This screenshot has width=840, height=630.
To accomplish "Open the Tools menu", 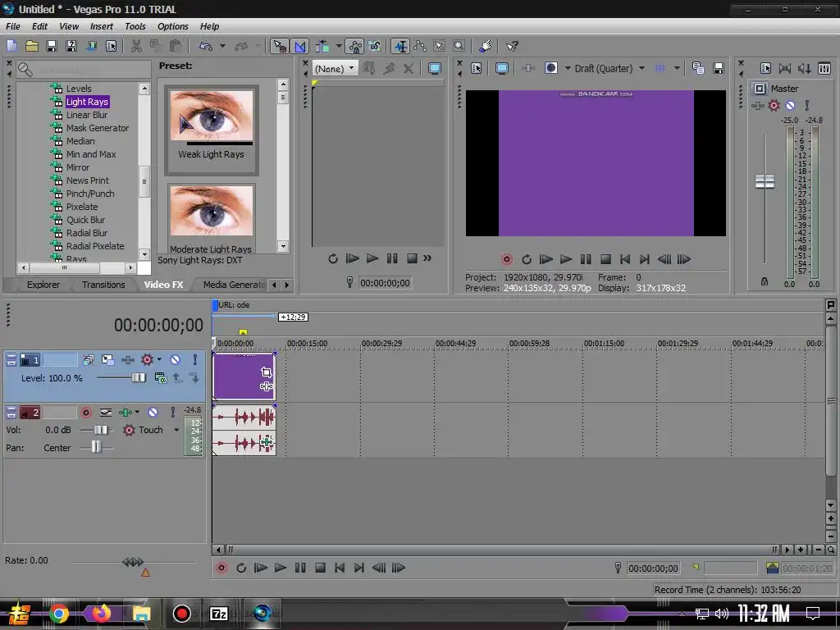I will click(135, 26).
